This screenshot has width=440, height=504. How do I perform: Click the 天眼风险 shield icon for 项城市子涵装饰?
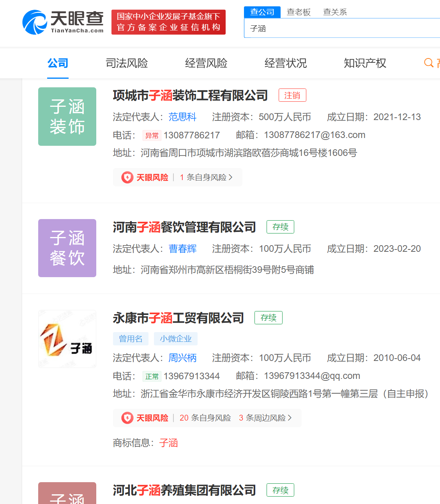pos(127,177)
